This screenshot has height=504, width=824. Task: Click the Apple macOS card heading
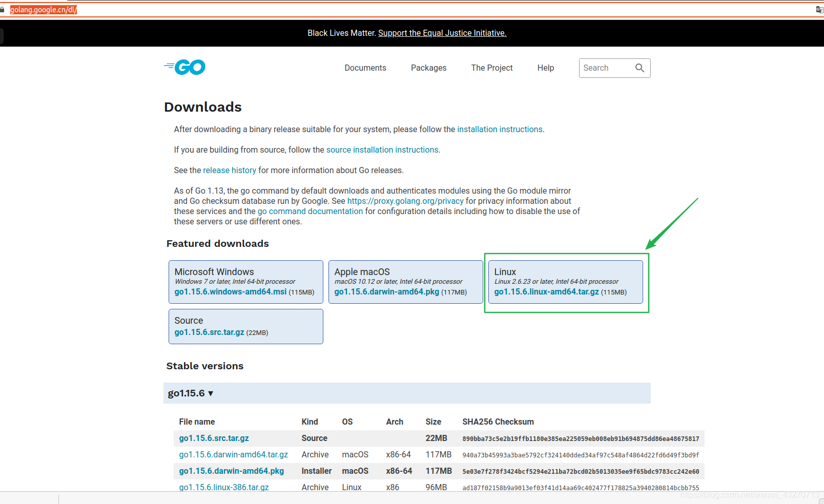pyautogui.click(x=362, y=271)
